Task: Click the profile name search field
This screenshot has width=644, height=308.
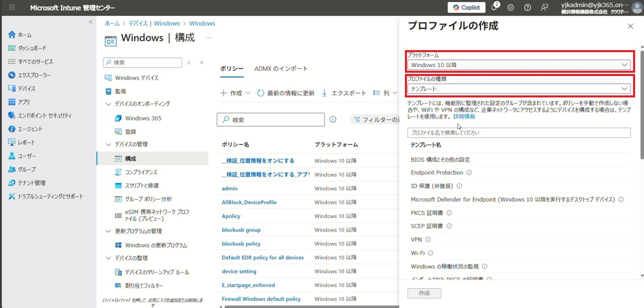Action: coord(519,133)
